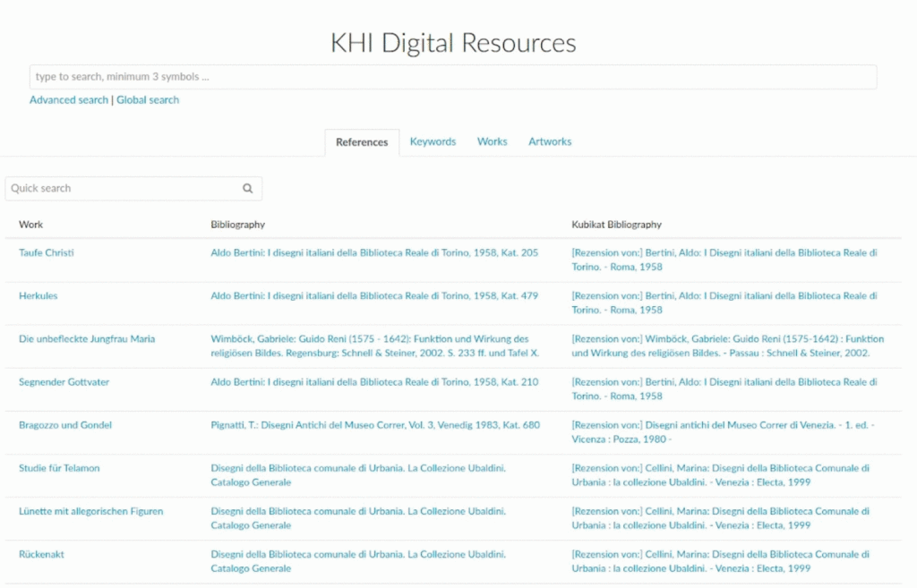This screenshot has height=588, width=917.
Task: Click the Work column header
Action: [31, 225]
